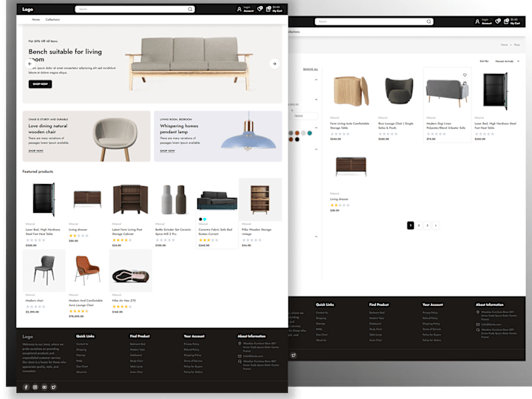Open the wishlist heart in the back shop header

click(498, 21)
